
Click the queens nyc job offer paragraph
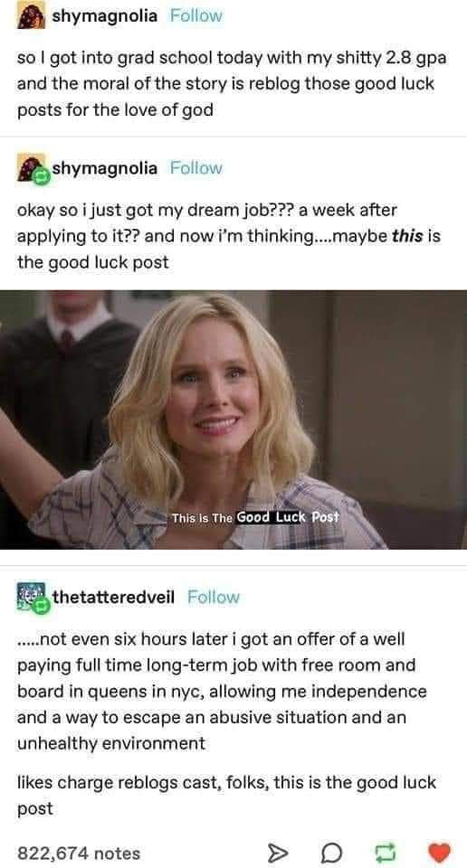coord(222,691)
